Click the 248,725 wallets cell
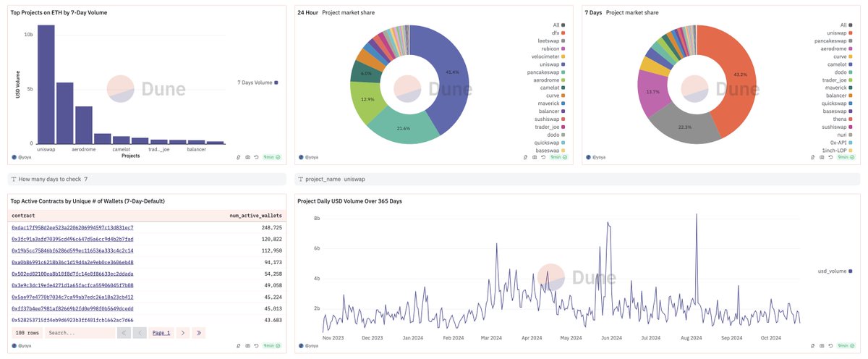This screenshot has height=359, width=868. click(271, 227)
